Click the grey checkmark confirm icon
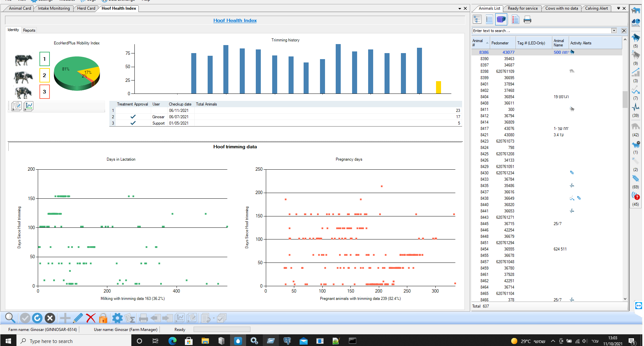This screenshot has height=346, width=644. (25, 318)
